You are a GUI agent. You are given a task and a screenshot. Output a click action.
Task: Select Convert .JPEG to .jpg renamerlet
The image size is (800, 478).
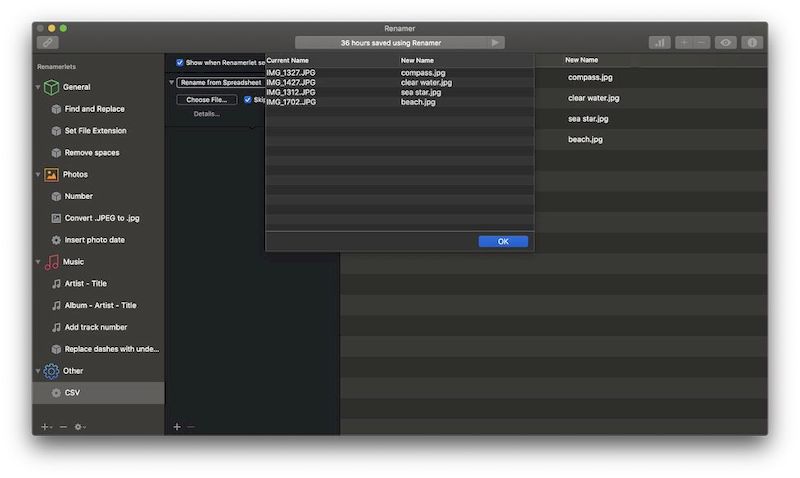point(102,218)
